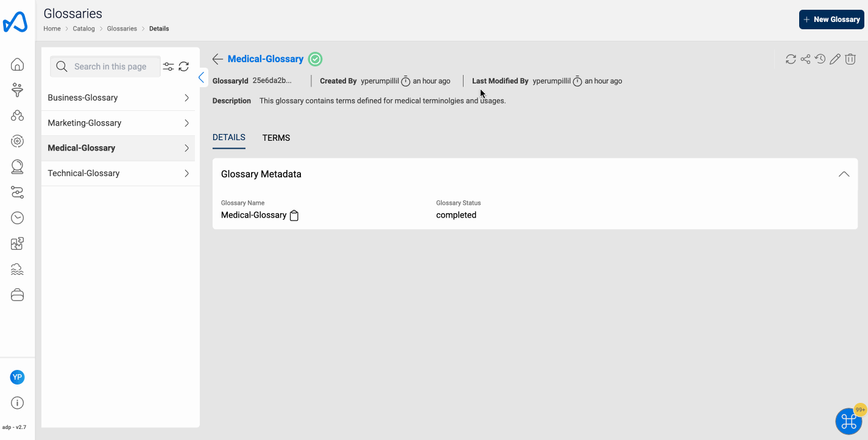
Task: Open the filter options next to search
Action: pos(169,66)
